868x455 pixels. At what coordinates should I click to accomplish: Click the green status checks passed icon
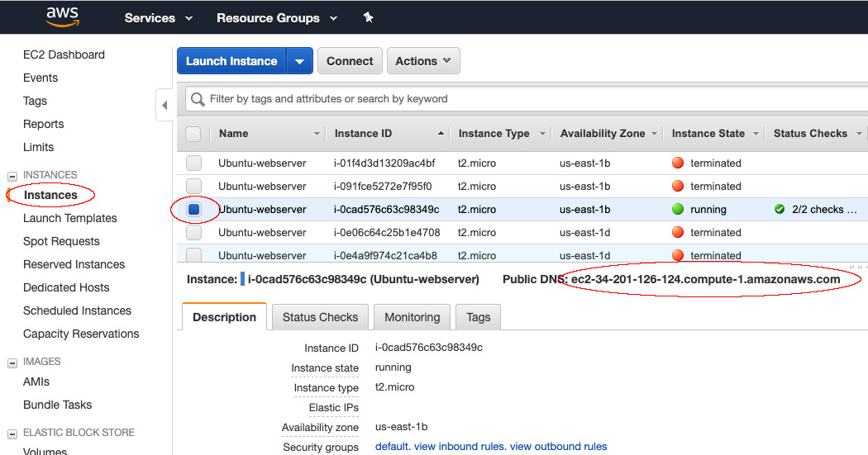[779, 210]
